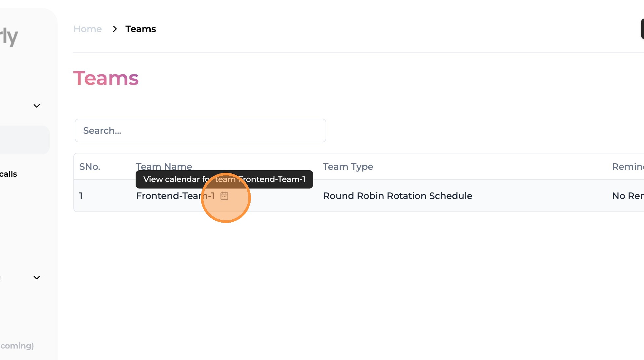The height and width of the screenshot is (360, 644).
Task: Select the Teams breadcrumb item
Action: coord(141,29)
